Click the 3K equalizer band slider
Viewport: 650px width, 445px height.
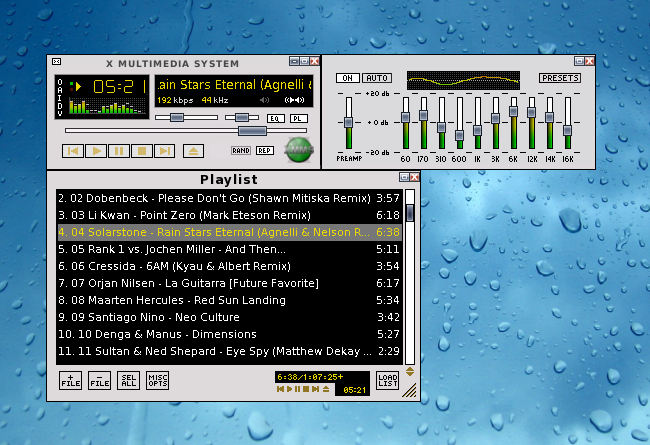[495, 123]
